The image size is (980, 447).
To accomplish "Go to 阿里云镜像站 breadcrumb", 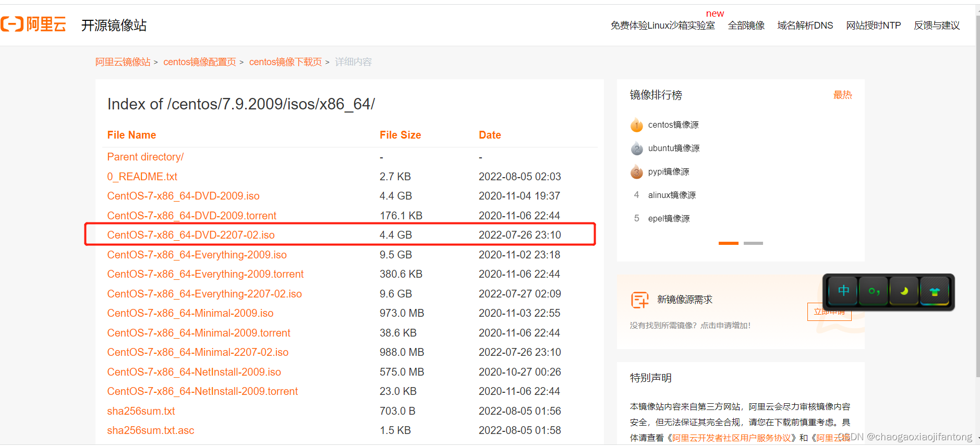I will click(123, 62).
